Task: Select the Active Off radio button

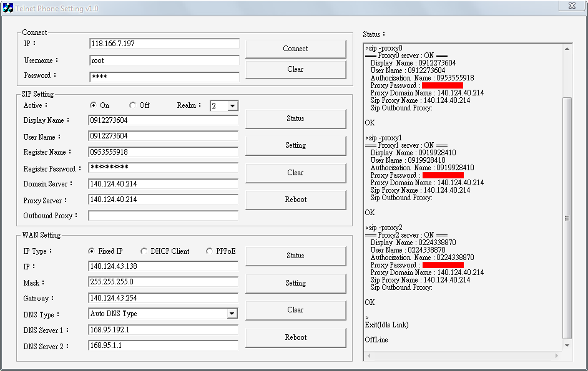Action: click(132, 105)
